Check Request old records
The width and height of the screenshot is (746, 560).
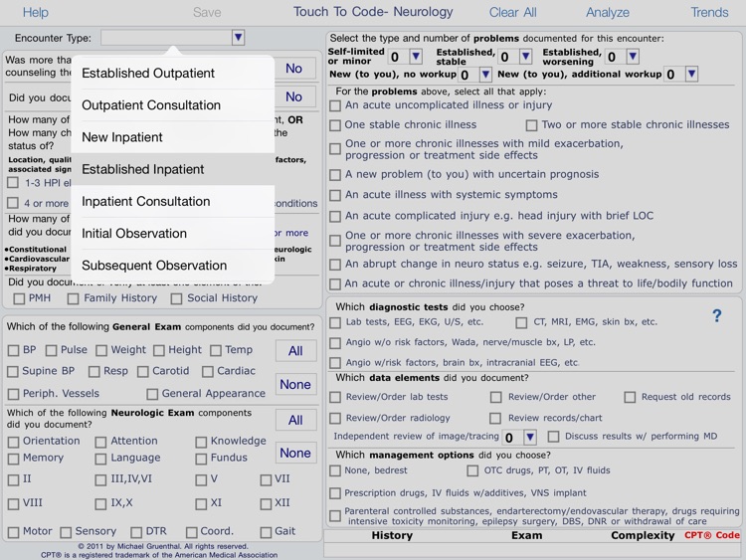pos(630,397)
